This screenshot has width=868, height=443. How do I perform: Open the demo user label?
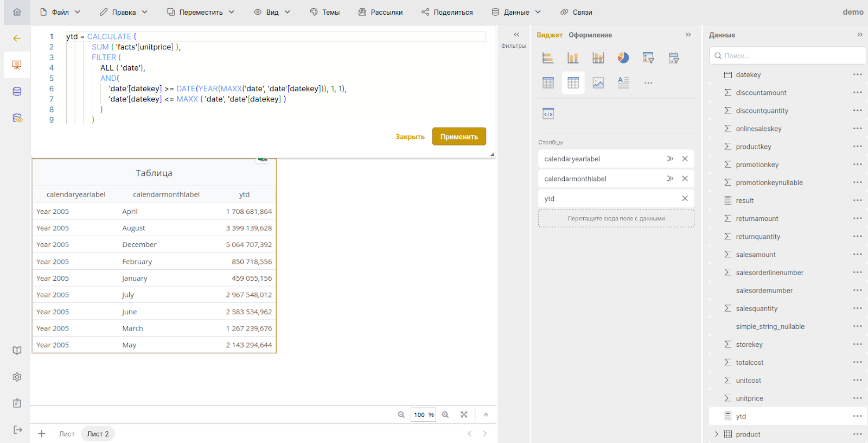coord(853,12)
